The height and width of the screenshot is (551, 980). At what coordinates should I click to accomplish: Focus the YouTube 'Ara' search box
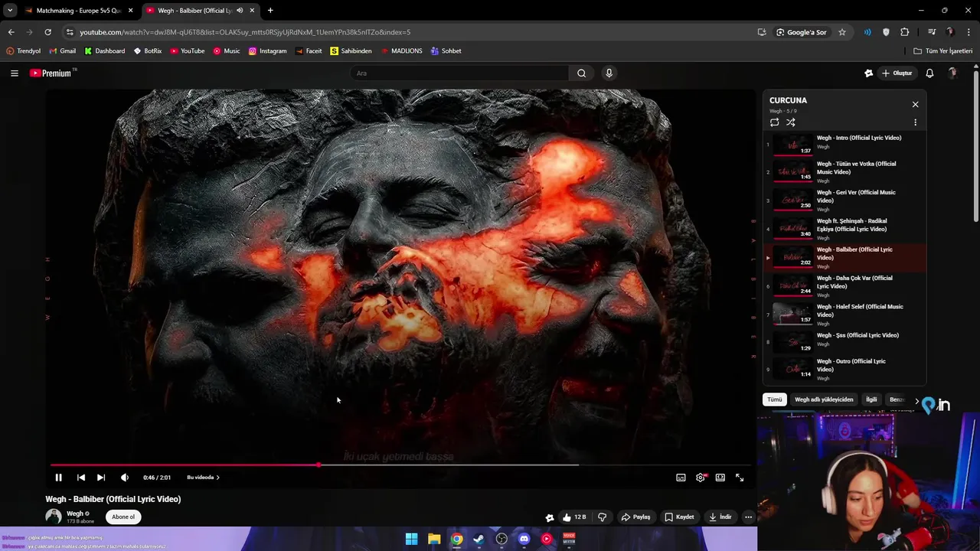(459, 73)
